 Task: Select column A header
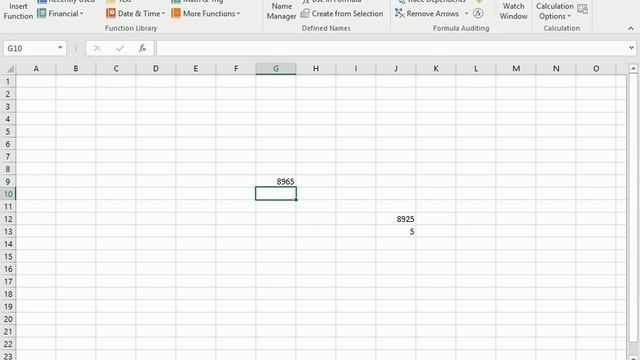click(x=36, y=69)
